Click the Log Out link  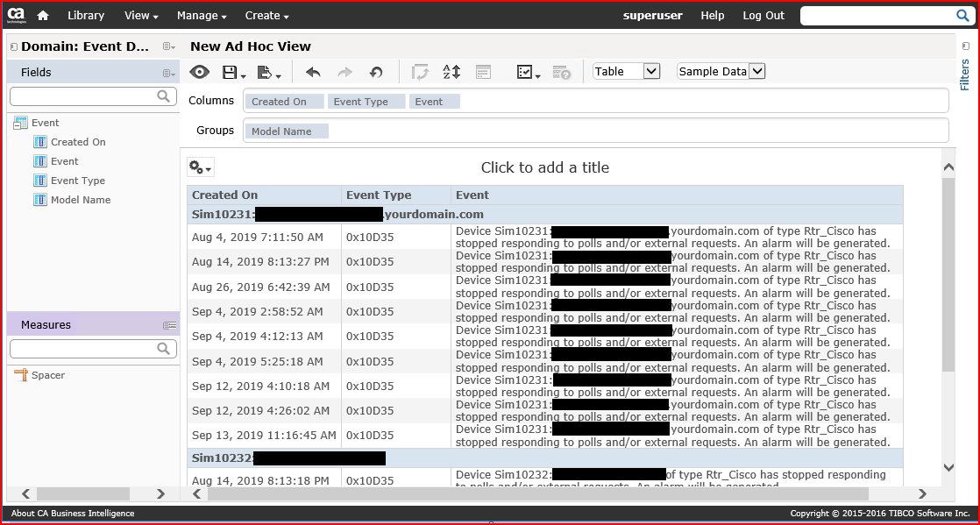763,15
